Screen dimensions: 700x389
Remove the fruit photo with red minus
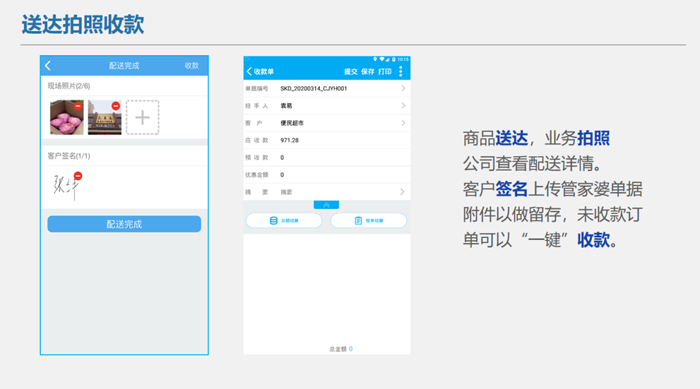(x=78, y=106)
